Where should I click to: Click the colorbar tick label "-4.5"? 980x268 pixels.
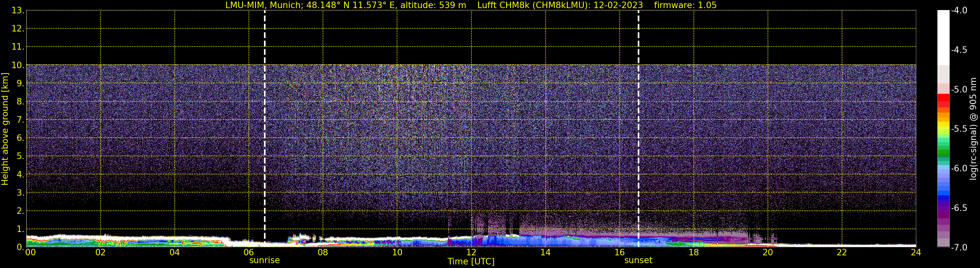(x=959, y=50)
